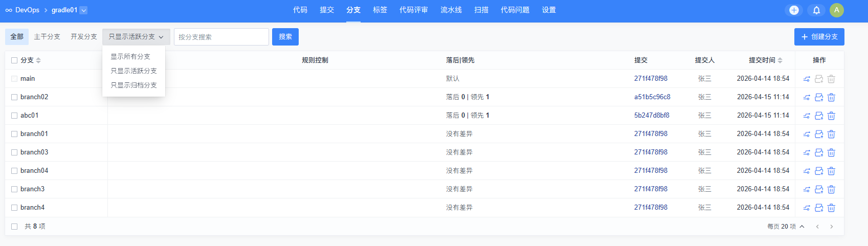
Task: Switch to the 流水线 tab
Action: point(451,10)
